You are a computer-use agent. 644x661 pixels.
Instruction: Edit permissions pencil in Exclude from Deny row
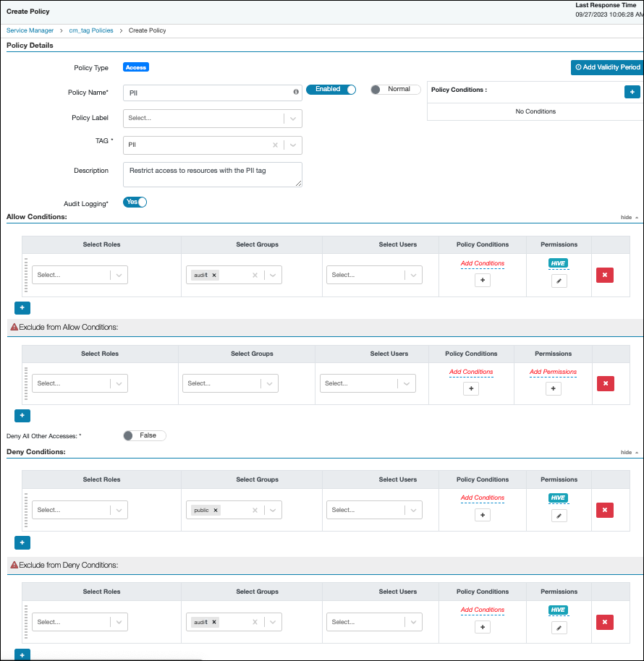pyautogui.click(x=559, y=628)
